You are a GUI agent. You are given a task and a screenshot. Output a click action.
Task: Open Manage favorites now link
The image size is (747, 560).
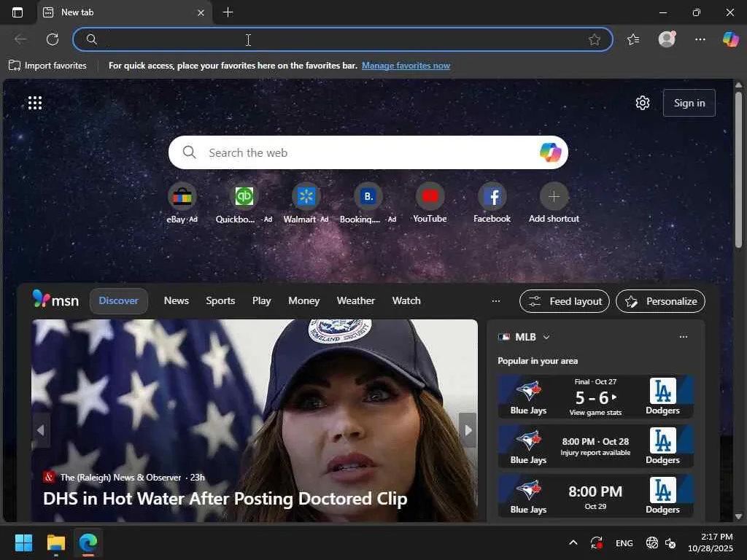point(406,66)
